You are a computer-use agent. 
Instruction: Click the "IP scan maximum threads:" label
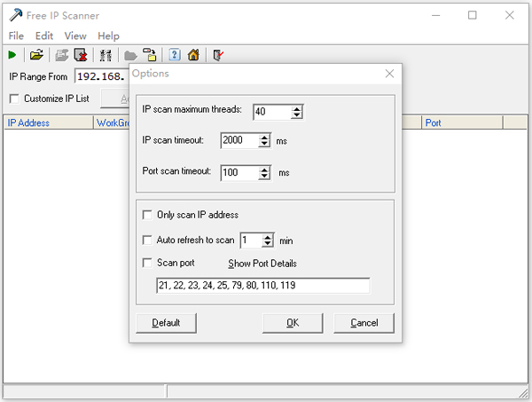tap(192, 109)
